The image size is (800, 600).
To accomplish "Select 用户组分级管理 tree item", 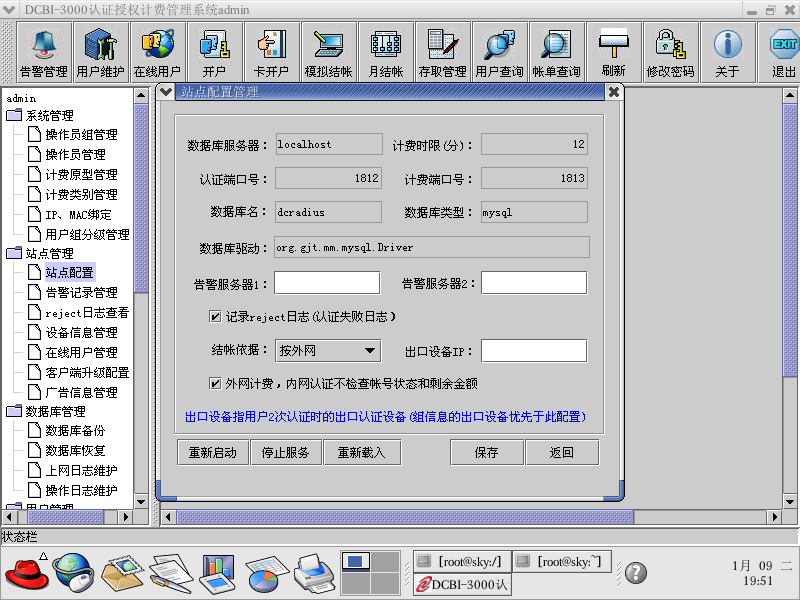I will (87, 235).
